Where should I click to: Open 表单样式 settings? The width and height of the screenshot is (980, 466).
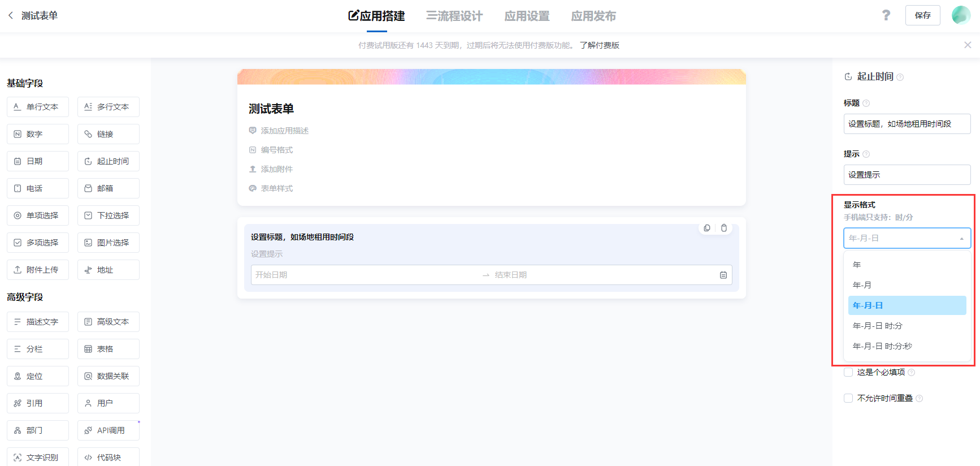pyautogui.click(x=271, y=188)
